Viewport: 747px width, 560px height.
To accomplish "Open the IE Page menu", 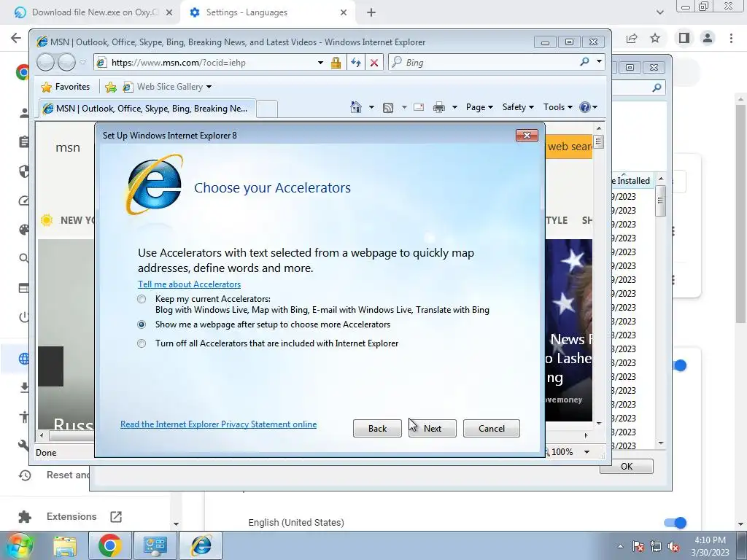I will [479, 107].
